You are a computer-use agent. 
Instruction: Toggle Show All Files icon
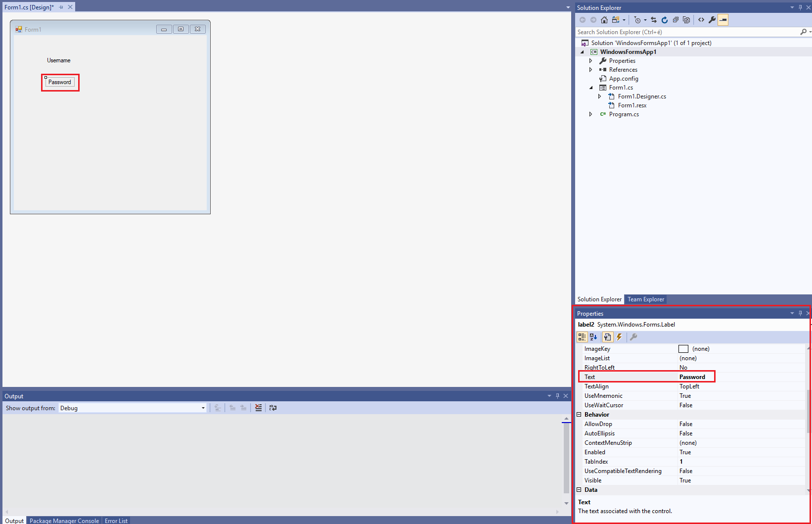(x=686, y=20)
